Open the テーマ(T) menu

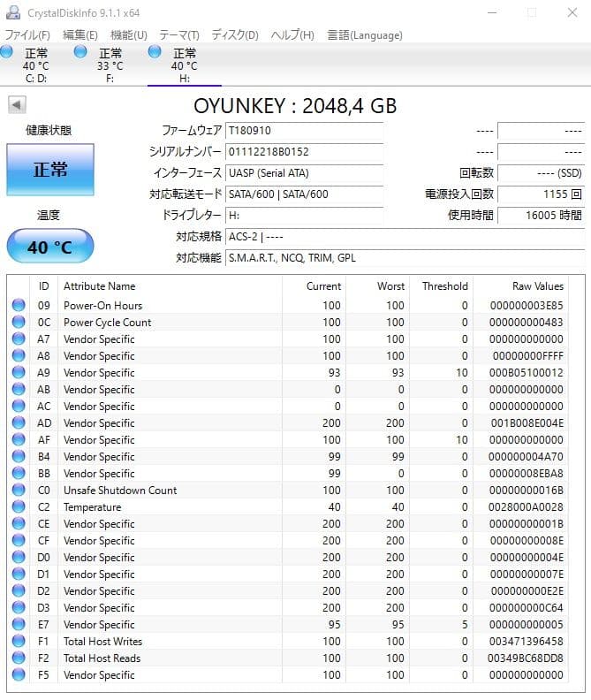[179, 34]
